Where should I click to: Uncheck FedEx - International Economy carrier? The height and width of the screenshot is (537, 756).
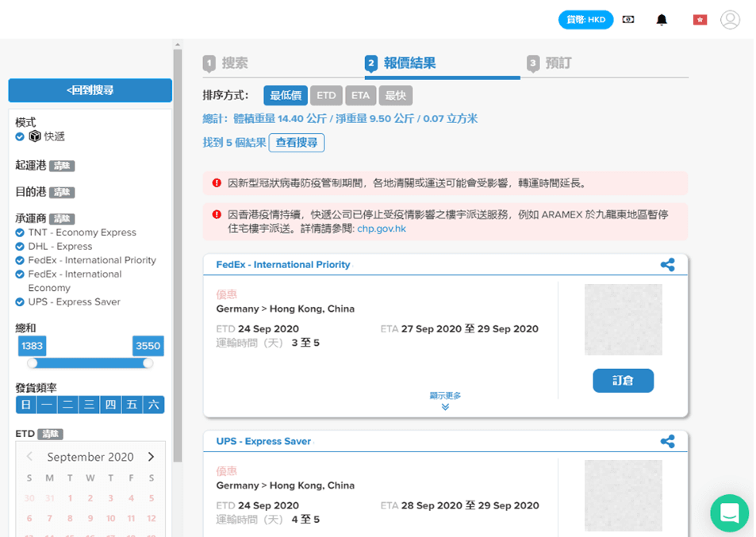[x=20, y=274]
